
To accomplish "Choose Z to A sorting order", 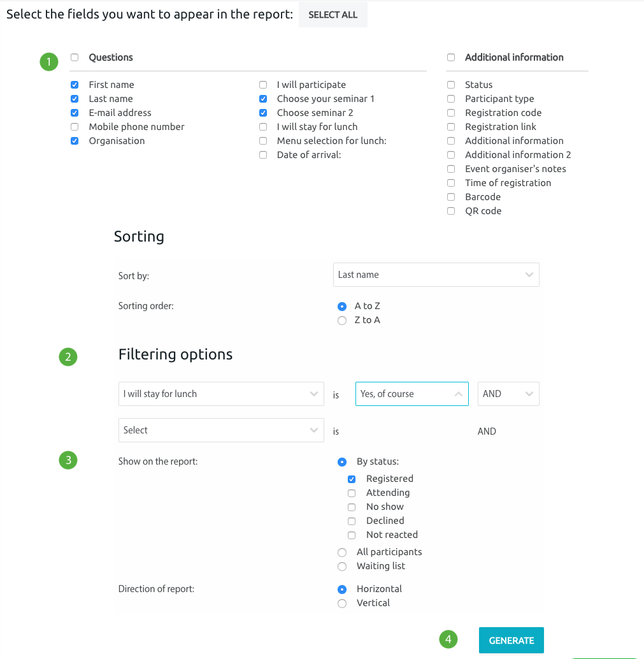I will click(x=342, y=321).
